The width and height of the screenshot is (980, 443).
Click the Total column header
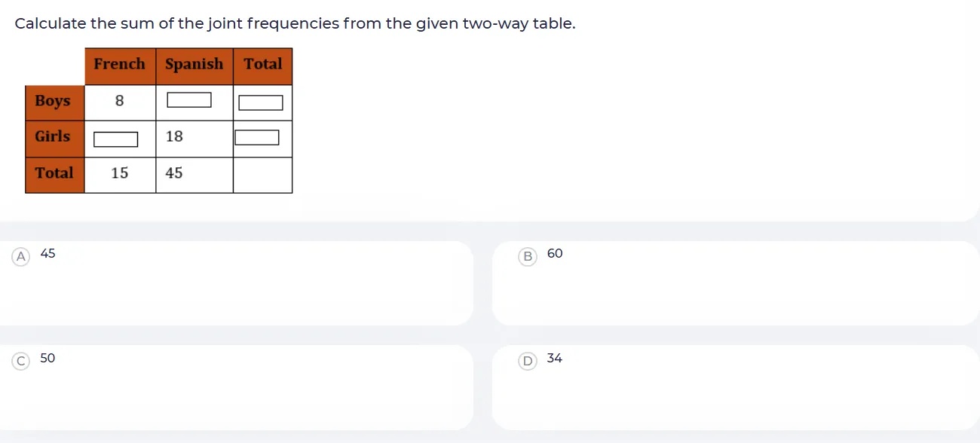click(x=262, y=66)
